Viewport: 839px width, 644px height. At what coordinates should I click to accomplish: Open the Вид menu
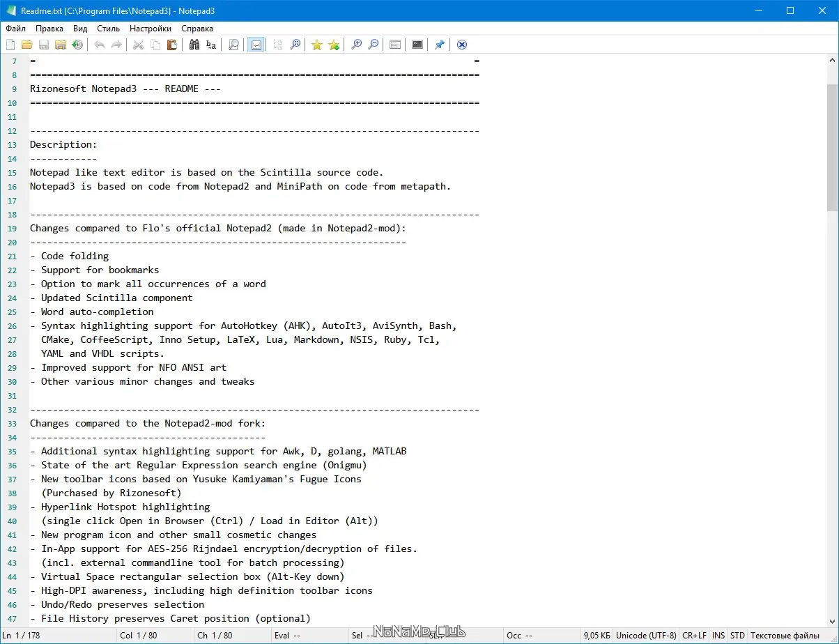pyautogui.click(x=80, y=29)
